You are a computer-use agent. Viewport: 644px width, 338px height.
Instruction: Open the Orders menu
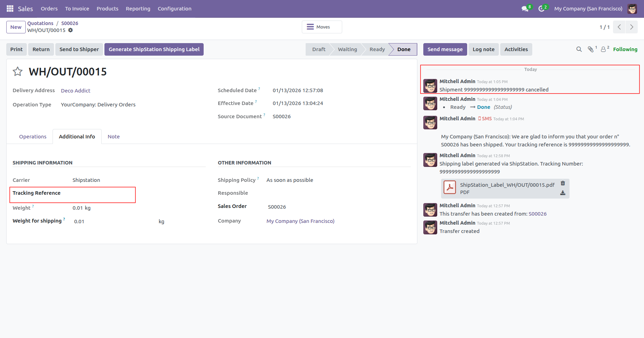(49, 9)
